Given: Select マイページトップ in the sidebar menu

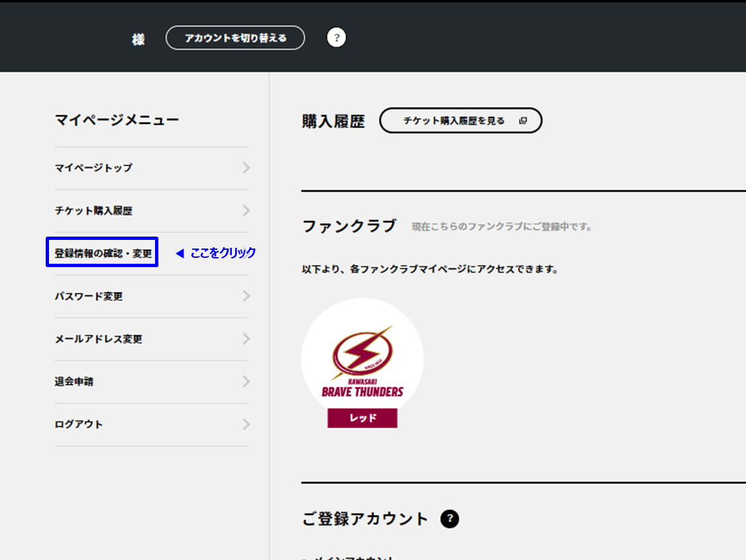Looking at the screenshot, I should (x=93, y=168).
